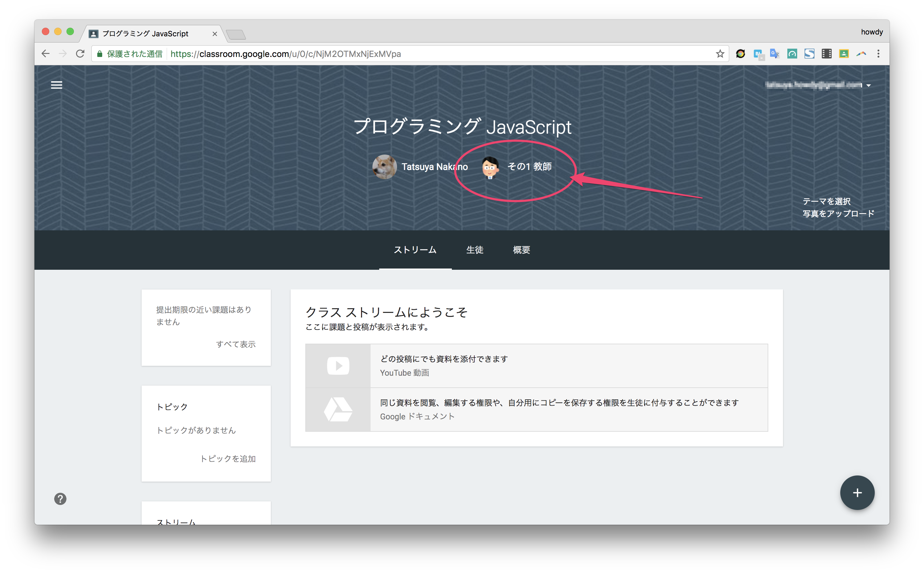
Task: Click すべて表示 link
Action: pyautogui.click(x=236, y=344)
